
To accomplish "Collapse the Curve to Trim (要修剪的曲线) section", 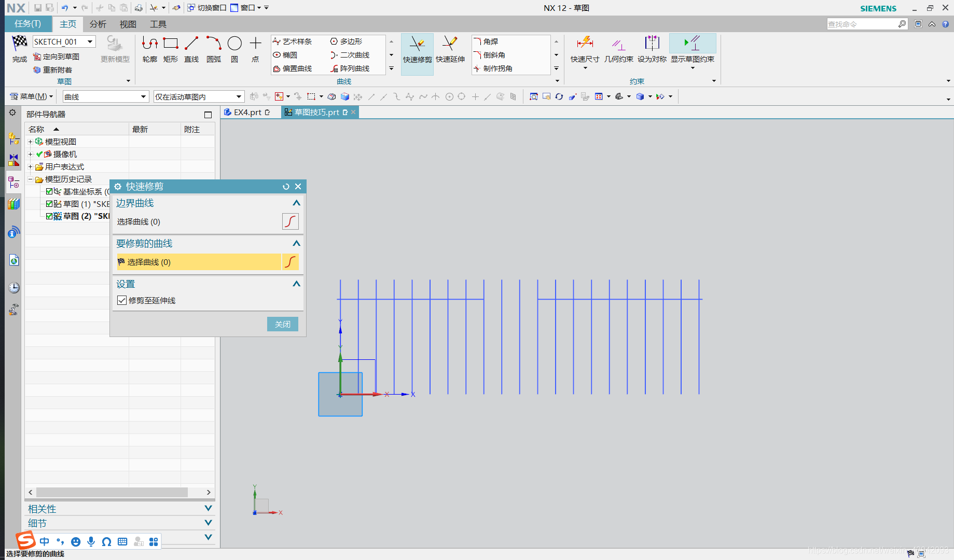I will pos(296,243).
